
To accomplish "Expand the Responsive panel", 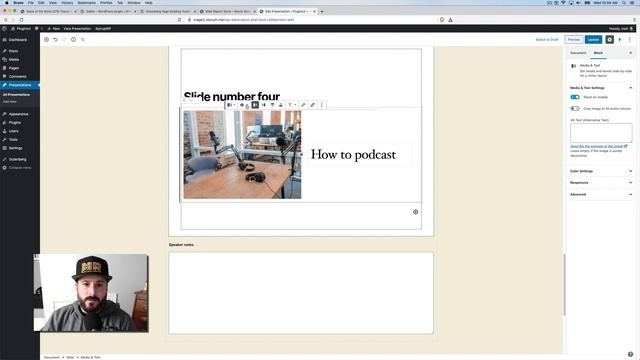I will [x=601, y=182].
